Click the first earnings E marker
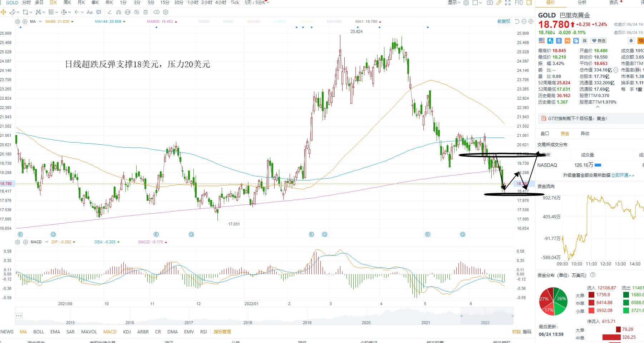The width and height of the screenshot is (644, 343). pyautogui.click(x=20, y=234)
